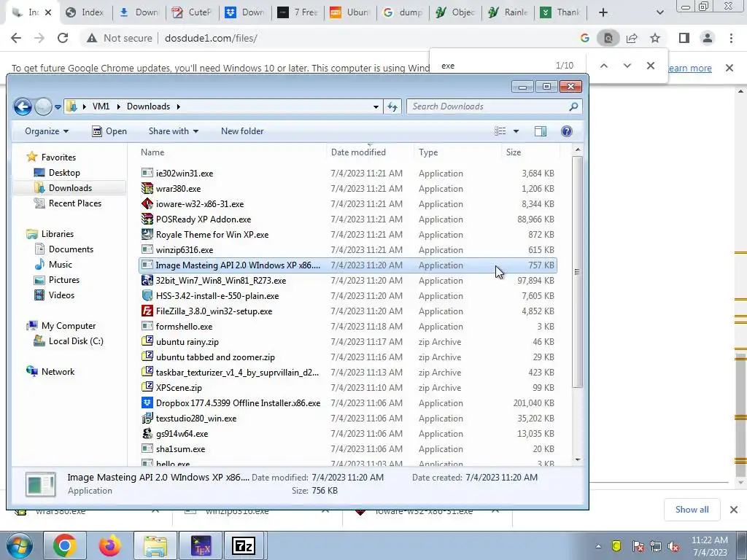This screenshot has height=560, width=747.
Task: Click the Explorer forward navigation button
Action: pyautogui.click(x=43, y=106)
